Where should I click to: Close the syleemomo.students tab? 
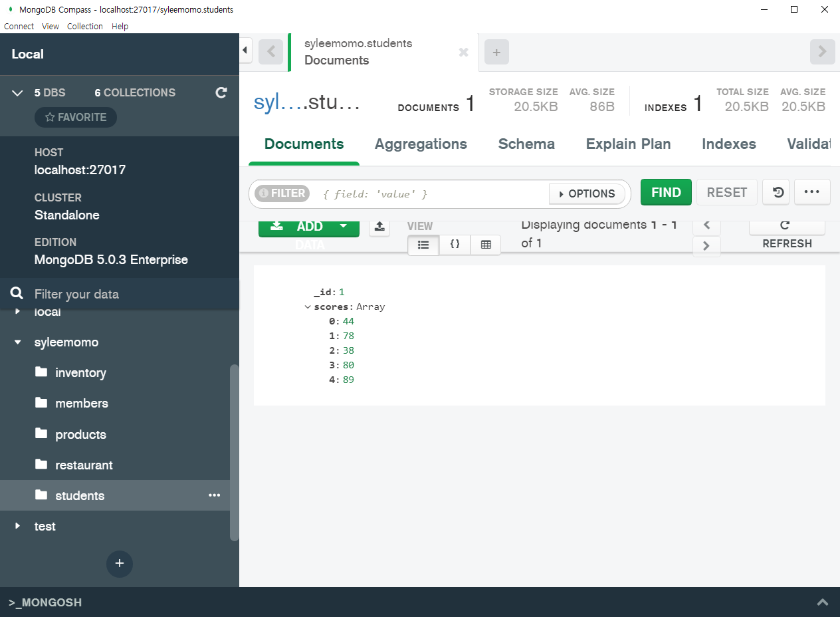click(464, 52)
